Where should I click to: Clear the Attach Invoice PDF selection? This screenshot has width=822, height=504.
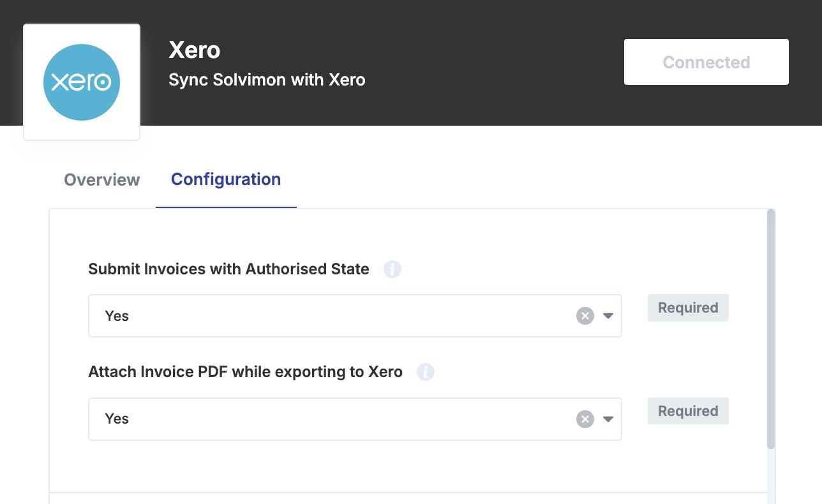pyautogui.click(x=585, y=419)
